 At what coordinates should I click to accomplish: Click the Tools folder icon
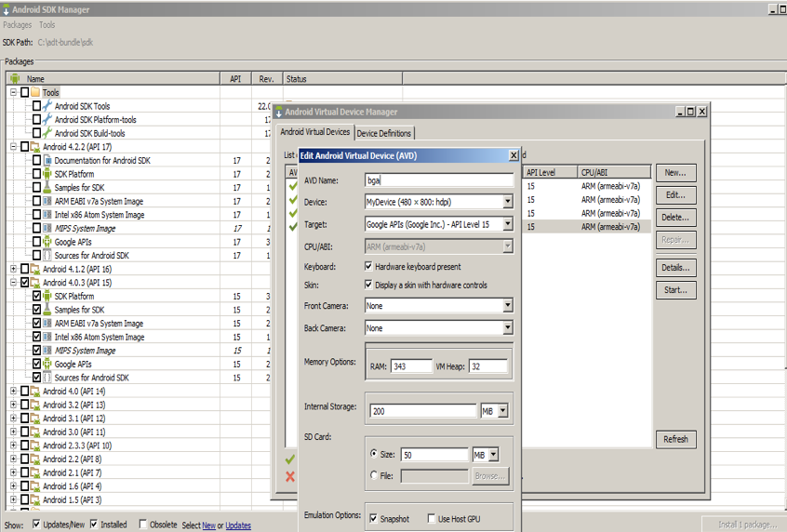35,92
